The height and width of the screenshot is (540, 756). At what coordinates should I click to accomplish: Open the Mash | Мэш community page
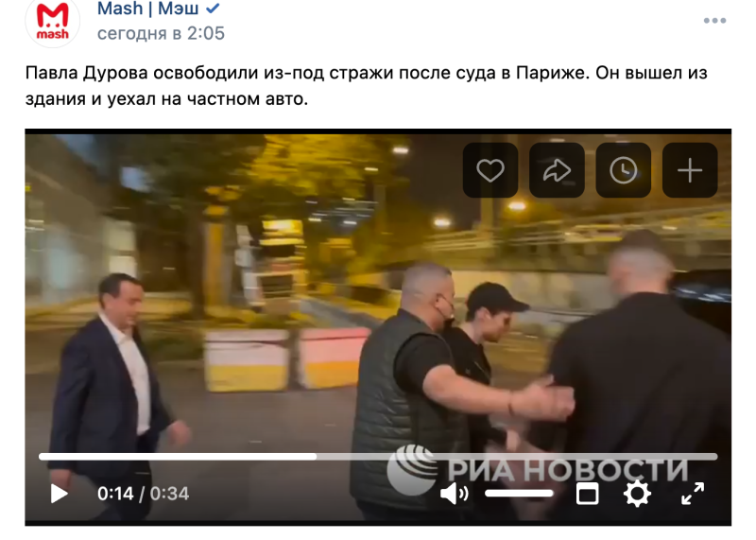point(147,9)
